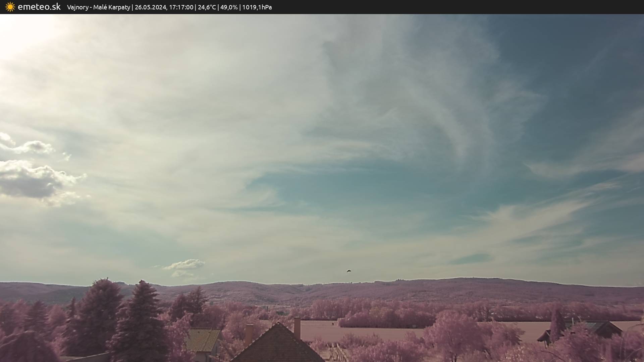Click the tall chimney on the central roof
Screen dimensions: 644x362
point(297,328)
